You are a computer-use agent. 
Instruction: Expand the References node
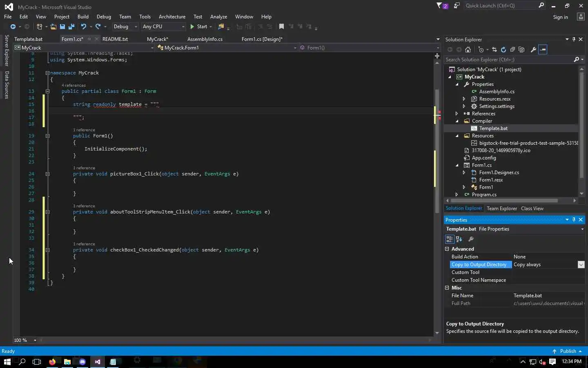point(457,114)
